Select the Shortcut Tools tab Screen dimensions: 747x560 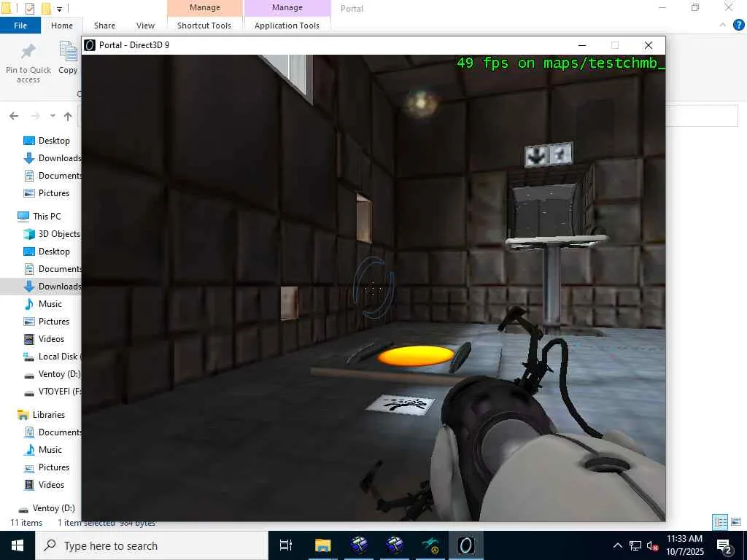pyautogui.click(x=204, y=26)
